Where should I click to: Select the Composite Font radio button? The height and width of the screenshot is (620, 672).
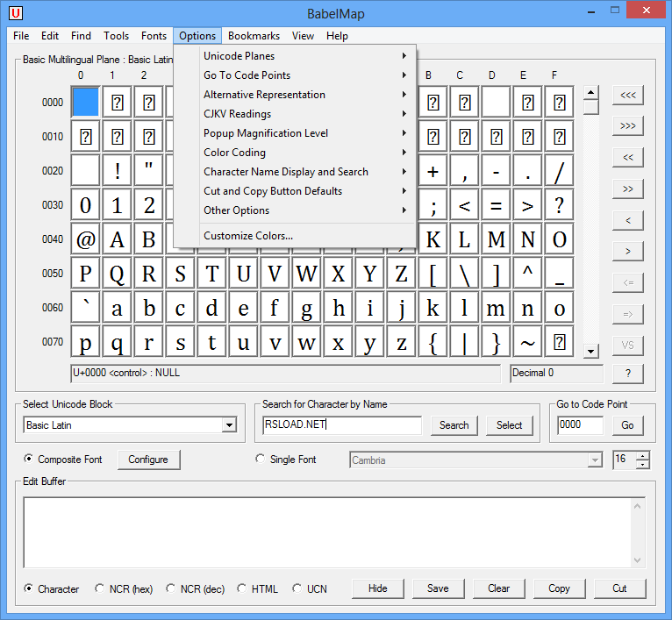coord(28,459)
